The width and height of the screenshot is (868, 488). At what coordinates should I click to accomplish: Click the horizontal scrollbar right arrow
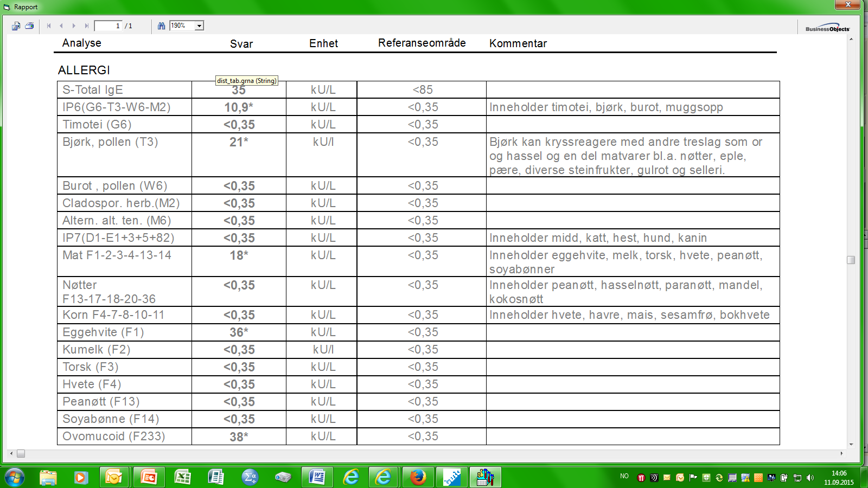tap(842, 453)
